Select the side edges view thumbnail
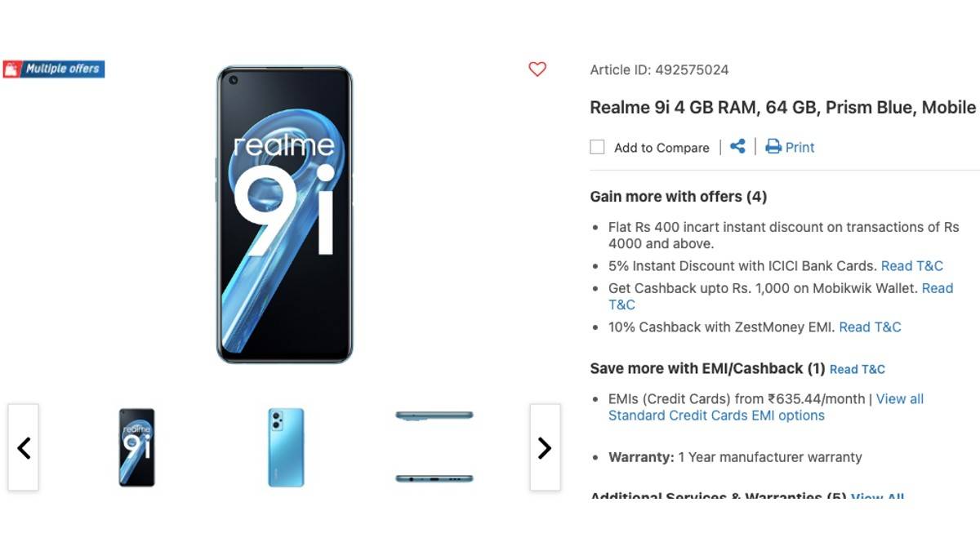Screen dimensions: 980x551 [434, 447]
